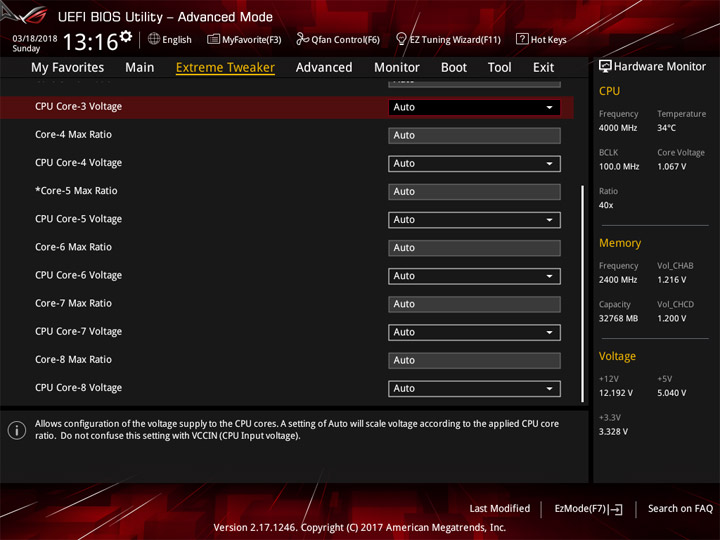720x540 pixels.
Task: Click the 13:16 clock time
Action: coord(90,42)
